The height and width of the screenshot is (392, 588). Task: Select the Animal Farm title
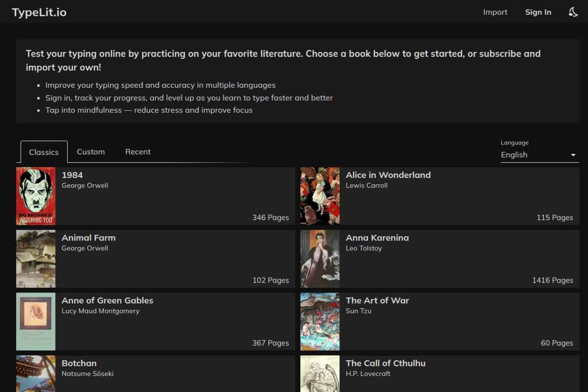click(89, 238)
